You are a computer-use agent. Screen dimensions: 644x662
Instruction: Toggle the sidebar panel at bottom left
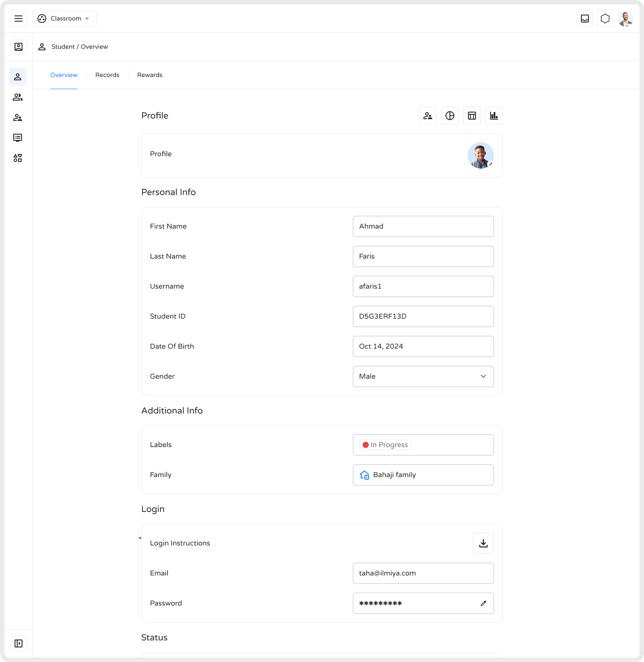tap(19, 643)
